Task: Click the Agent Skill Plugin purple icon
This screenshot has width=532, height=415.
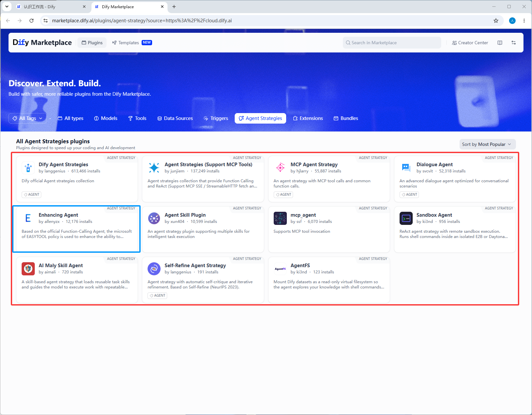Action: pyautogui.click(x=154, y=218)
